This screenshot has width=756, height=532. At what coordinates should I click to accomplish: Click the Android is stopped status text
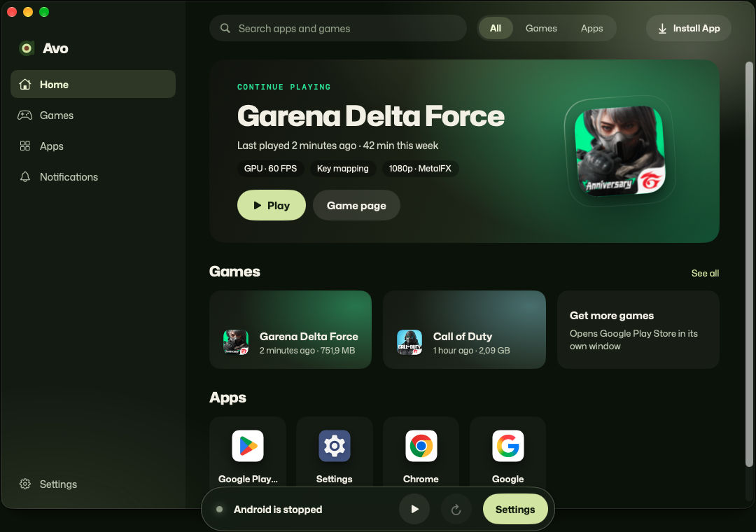pyautogui.click(x=278, y=510)
